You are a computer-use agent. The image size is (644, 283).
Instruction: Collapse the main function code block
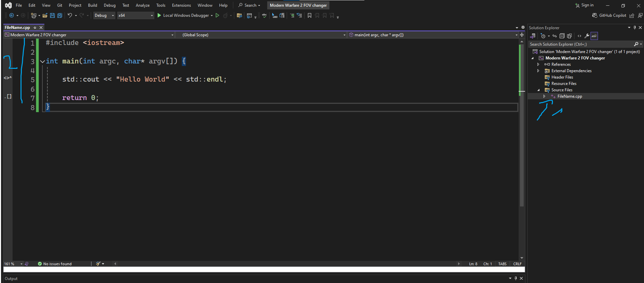pos(42,61)
